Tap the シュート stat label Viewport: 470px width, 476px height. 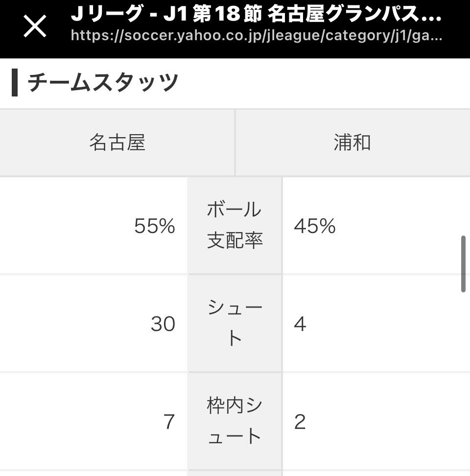(235, 323)
